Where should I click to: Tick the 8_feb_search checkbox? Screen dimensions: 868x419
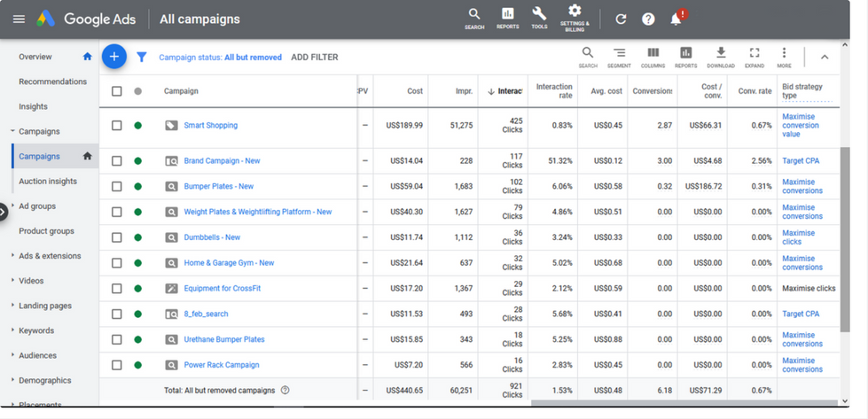click(x=117, y=314)
